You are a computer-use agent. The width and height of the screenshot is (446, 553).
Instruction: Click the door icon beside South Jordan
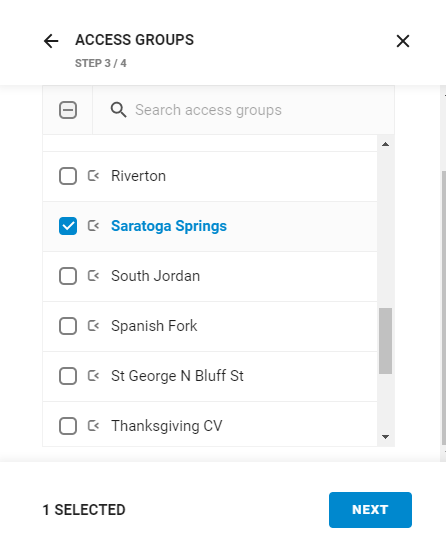pyautogui.click(x=93, y=276)
